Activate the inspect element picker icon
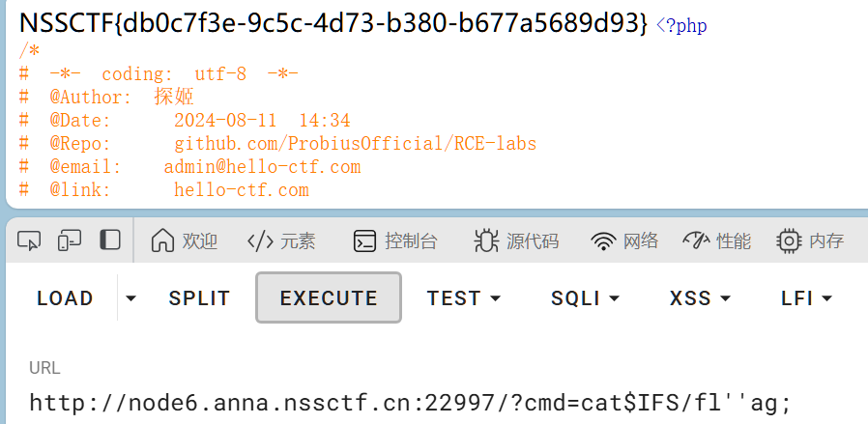The image size is (868, 424). [x=30, y=240]
